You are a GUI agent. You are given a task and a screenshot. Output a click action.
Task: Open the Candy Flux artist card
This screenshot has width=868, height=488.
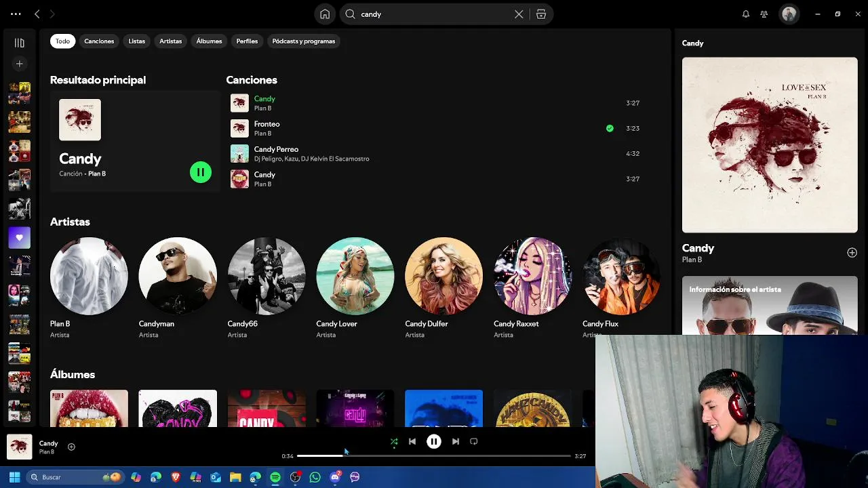pos(621,288)
